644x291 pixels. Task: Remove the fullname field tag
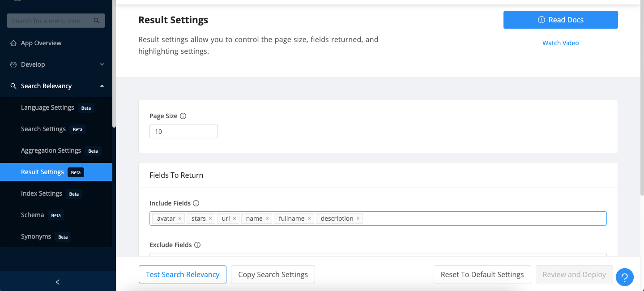click(309, 218)
